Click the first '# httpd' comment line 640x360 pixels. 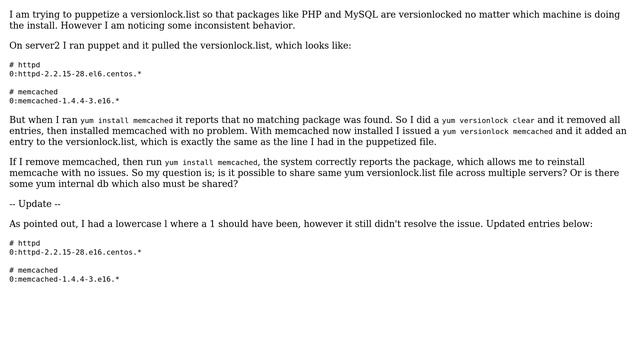[24, 65]
